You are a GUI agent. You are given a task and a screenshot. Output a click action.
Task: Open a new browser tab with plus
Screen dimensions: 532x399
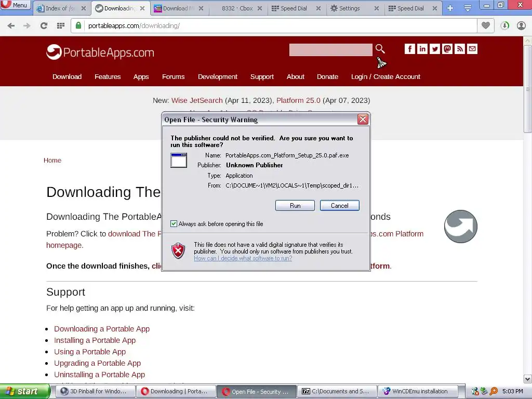(x=450, y=8)
